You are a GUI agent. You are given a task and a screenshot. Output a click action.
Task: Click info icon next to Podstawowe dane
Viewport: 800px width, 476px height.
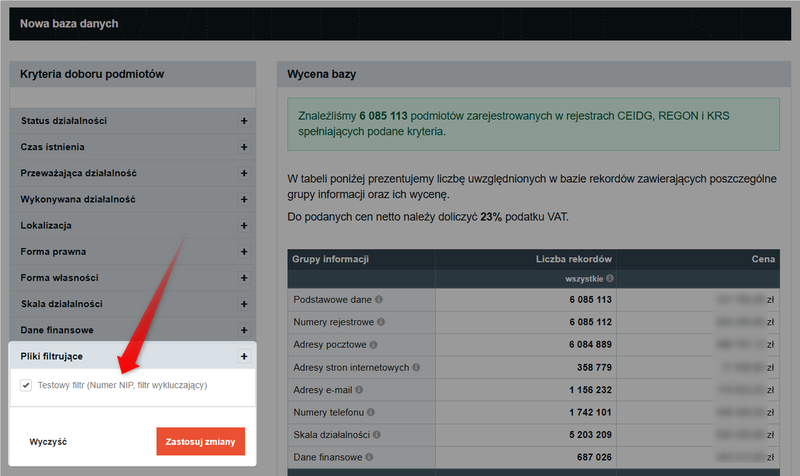click(x=379, y=300)
